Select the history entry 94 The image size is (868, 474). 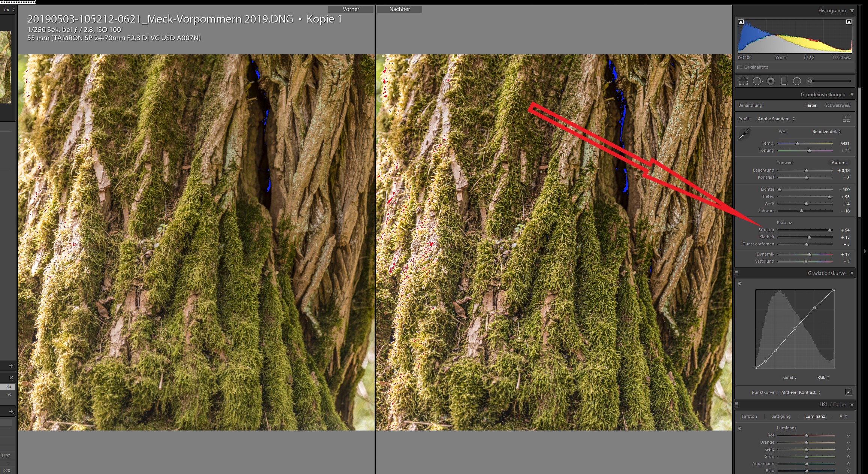pos(7,387)
